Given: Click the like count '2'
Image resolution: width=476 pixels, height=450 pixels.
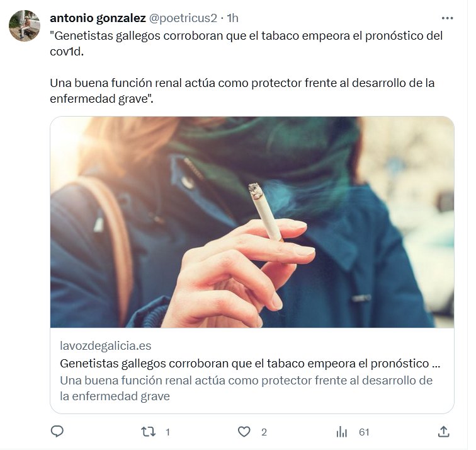Looking at the screenshot, I should click(x=264, y=432).
